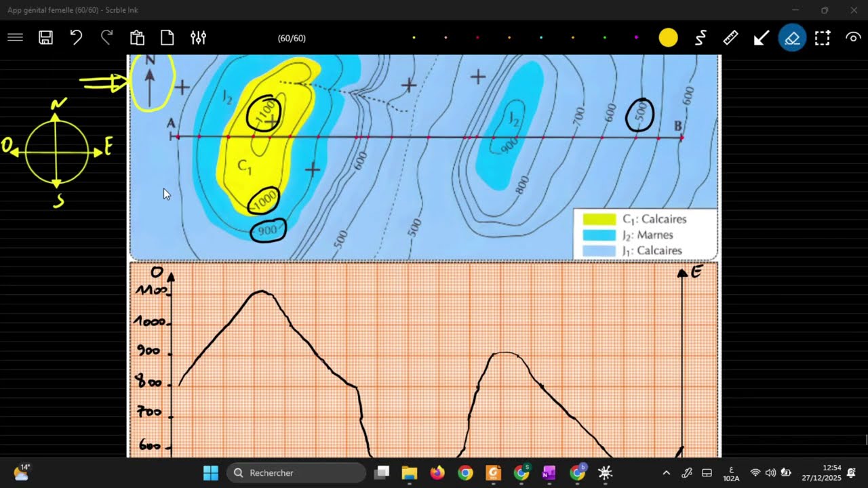Toggle the eye view mode icon
This screenshot has height=488, width=868.
853,38
